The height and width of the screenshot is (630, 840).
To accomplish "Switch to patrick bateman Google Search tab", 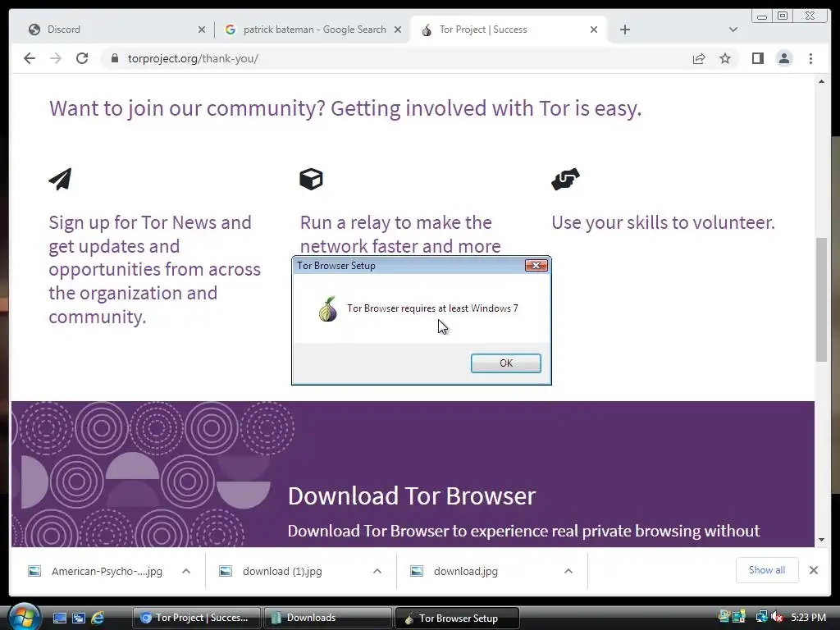I will click(x=314, y=30).
